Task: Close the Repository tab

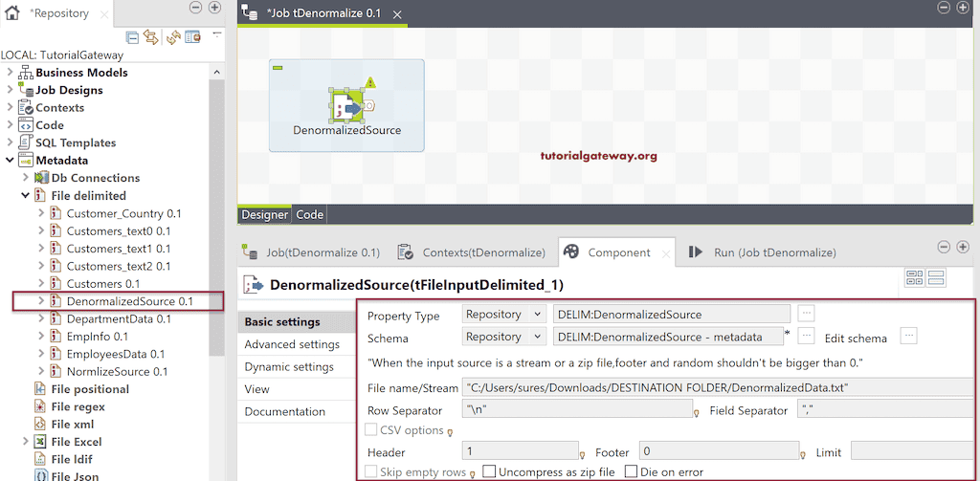Action: (x=104, y=13)
